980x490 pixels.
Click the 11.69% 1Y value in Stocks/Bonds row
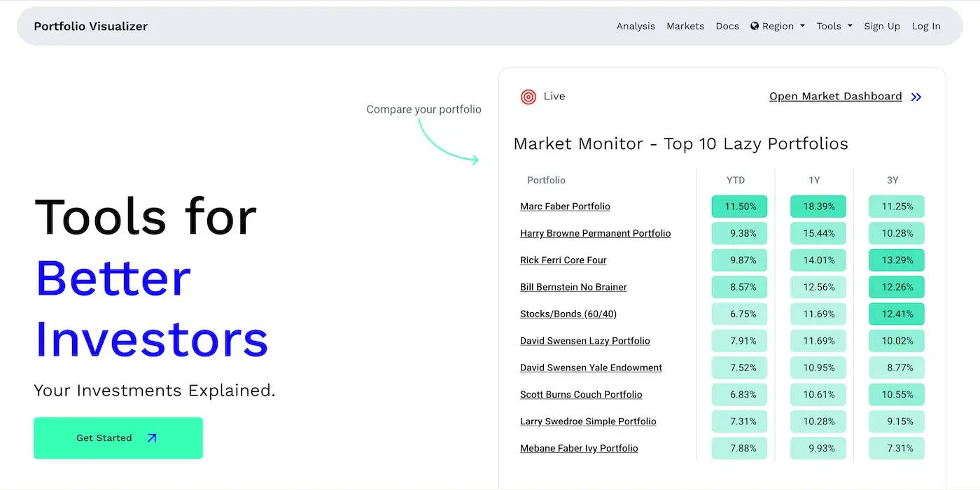click(818, 314)
